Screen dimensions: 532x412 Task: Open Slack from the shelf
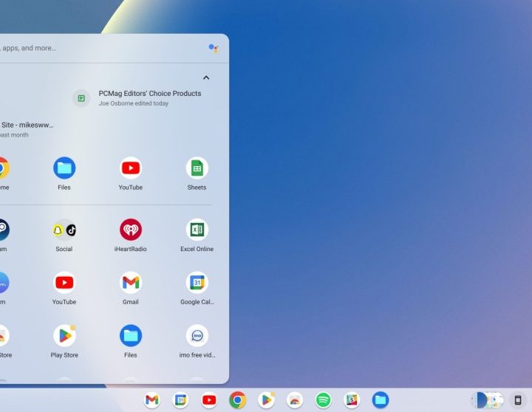point(352,400)
